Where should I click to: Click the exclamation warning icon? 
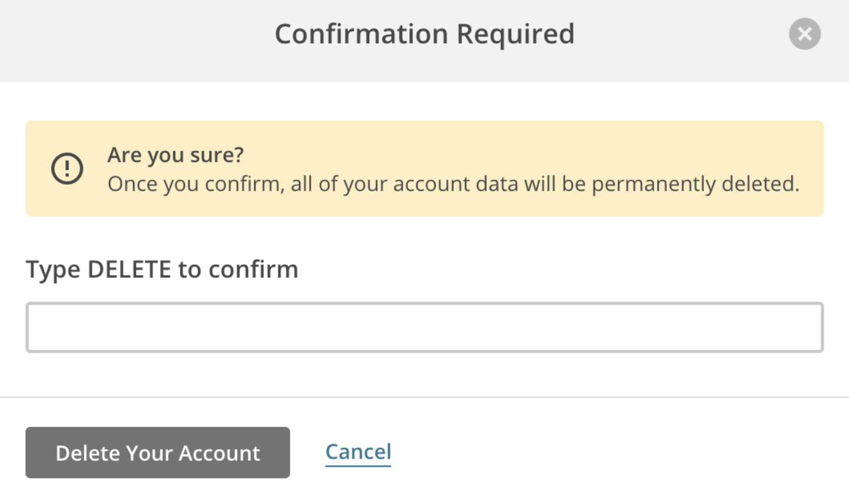pos(67,168)
